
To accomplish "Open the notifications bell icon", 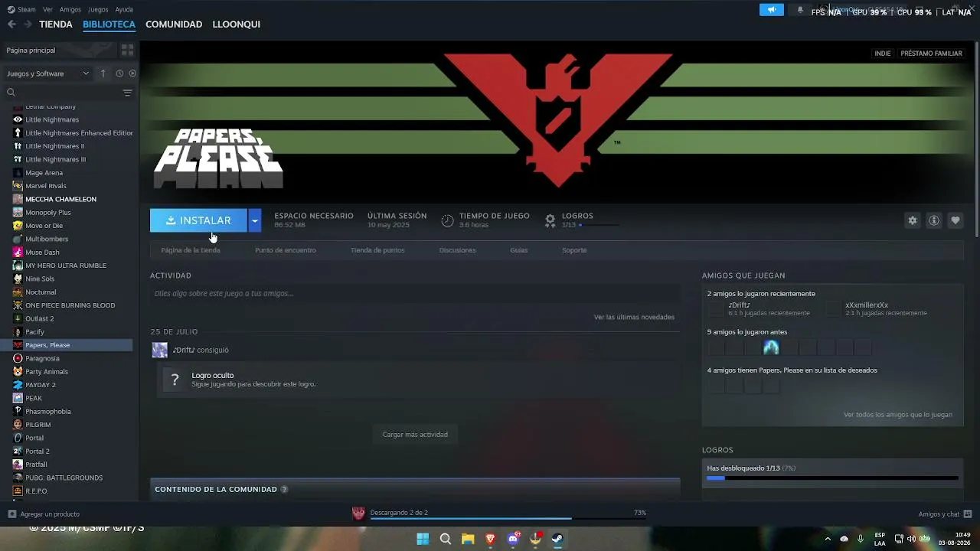I will coord(800,10).
